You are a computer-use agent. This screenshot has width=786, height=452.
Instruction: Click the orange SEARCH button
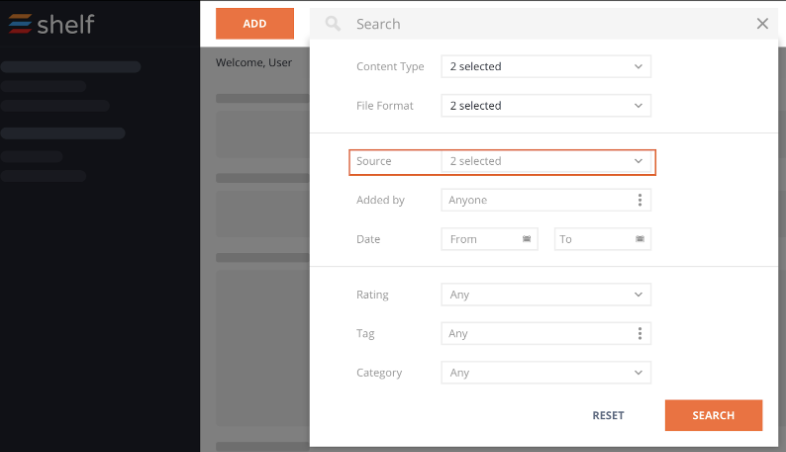tap(713, 415)
